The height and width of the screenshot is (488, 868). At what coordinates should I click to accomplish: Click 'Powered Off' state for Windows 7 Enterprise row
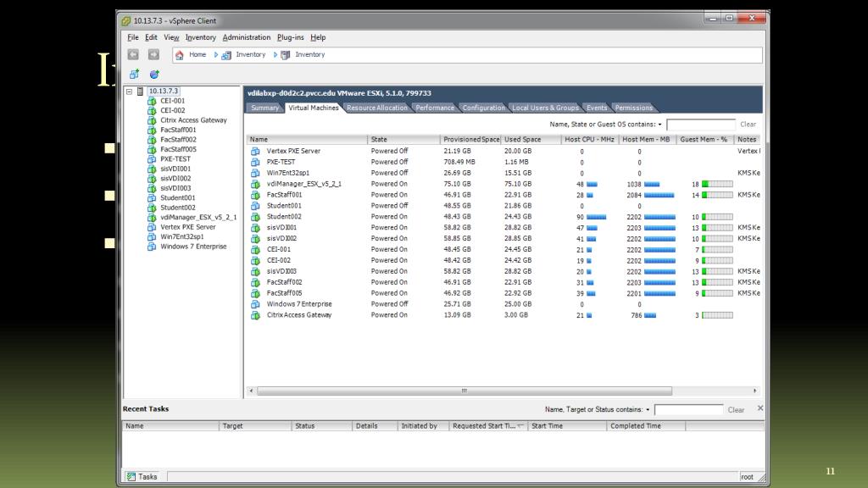(x=389, y=304)
